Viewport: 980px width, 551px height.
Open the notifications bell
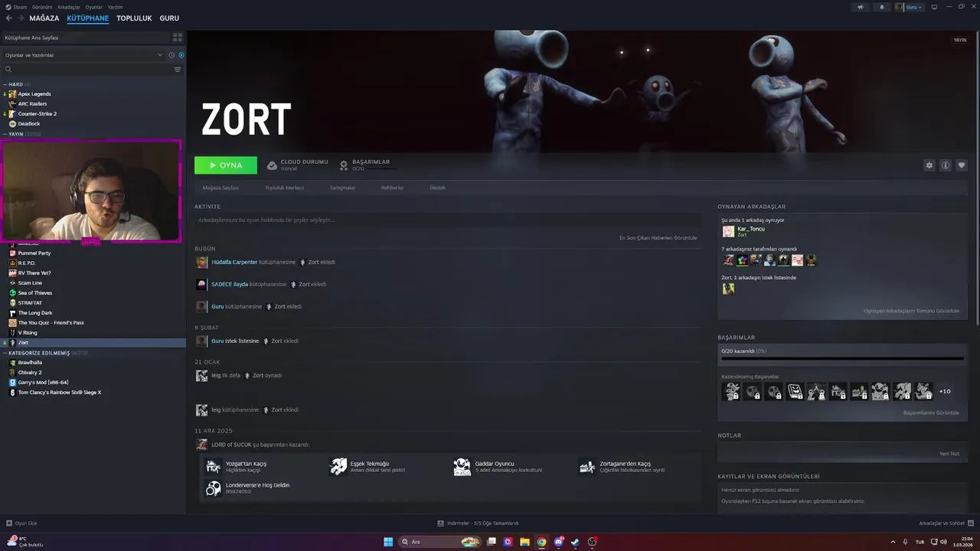[881, 7]
